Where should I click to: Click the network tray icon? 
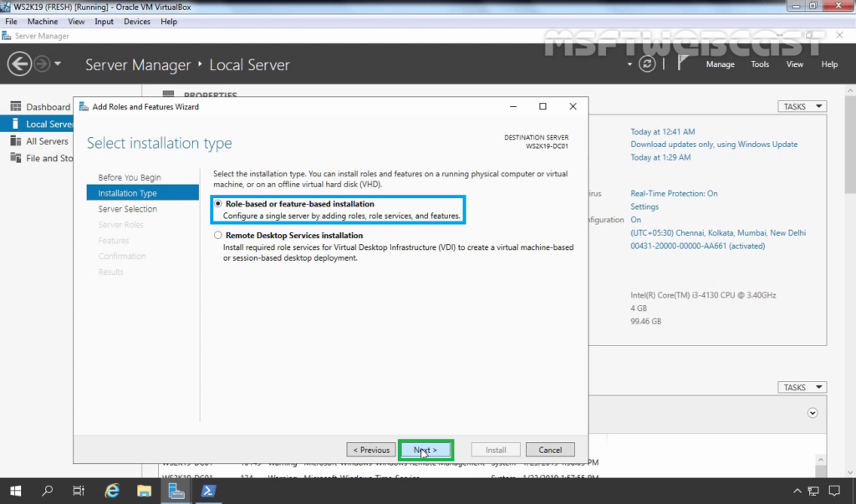813,491
